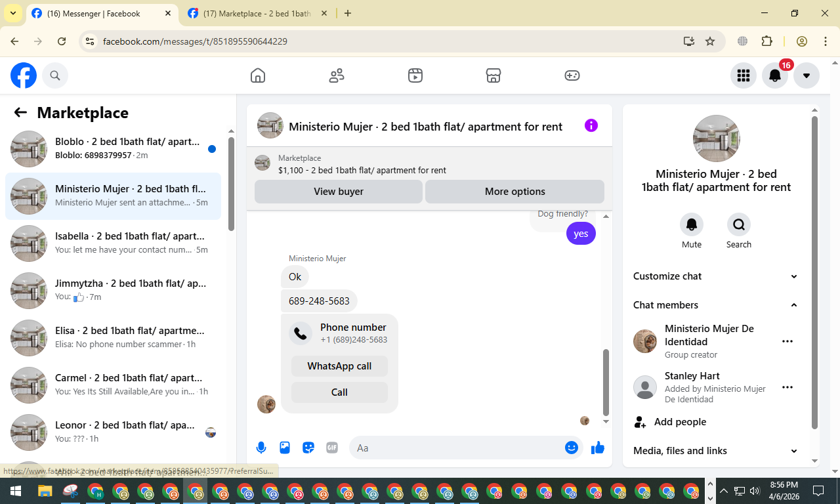Open options for Ministerio Mujer De Identidad member
The height and width of the screenshot is (504, 840).
pos(787,341)
